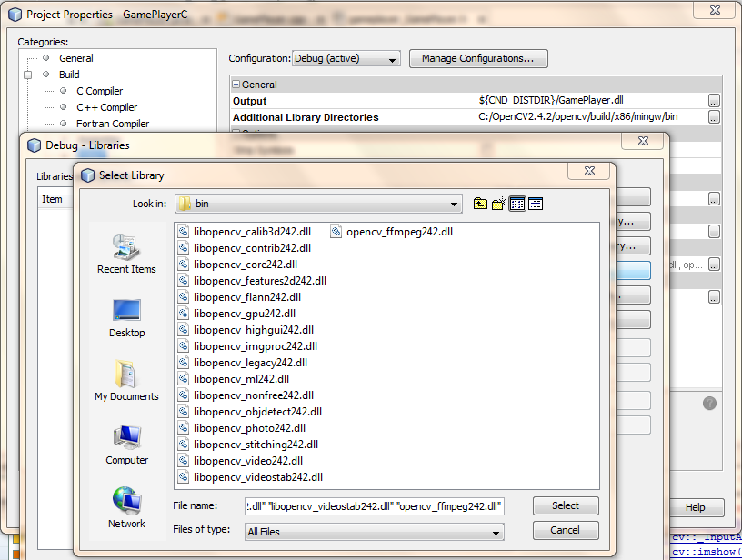Select C Compiler category
Image resolution: width=742 pixels, height=560 pixels.
99,91
